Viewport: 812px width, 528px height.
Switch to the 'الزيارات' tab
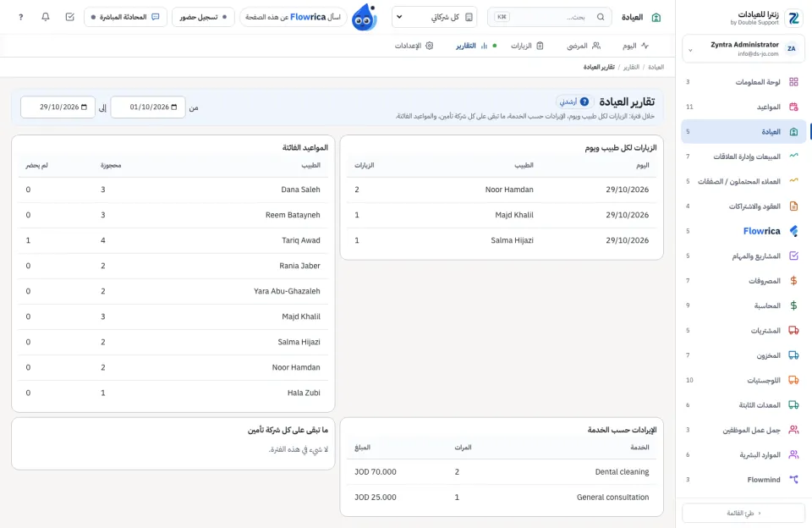pos(527,46)
